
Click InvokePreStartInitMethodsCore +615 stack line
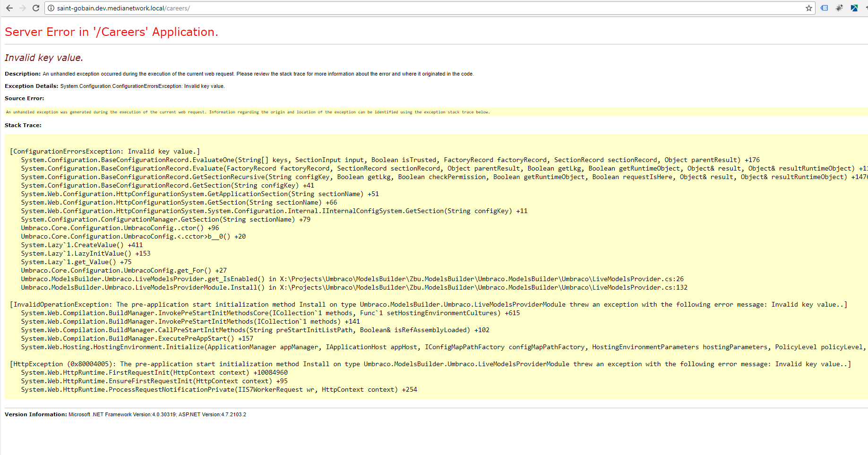[x=270, y=313]
